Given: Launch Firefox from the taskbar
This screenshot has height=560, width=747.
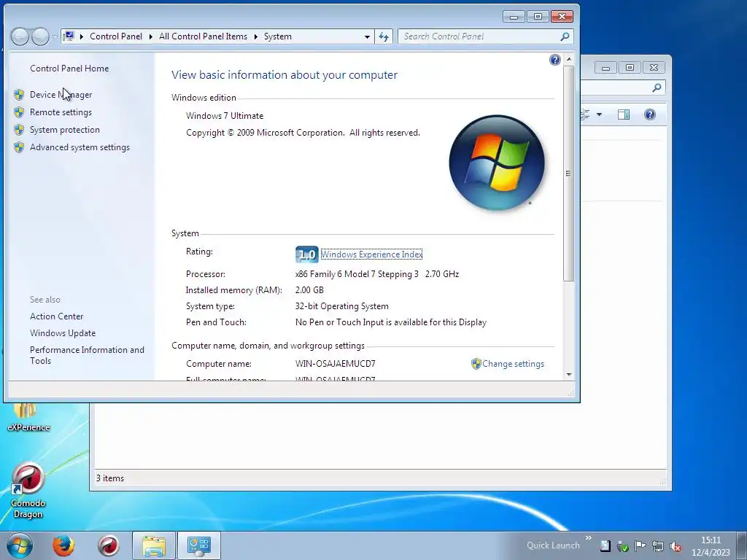Looking at the screenshot, I should coord(63,545).
